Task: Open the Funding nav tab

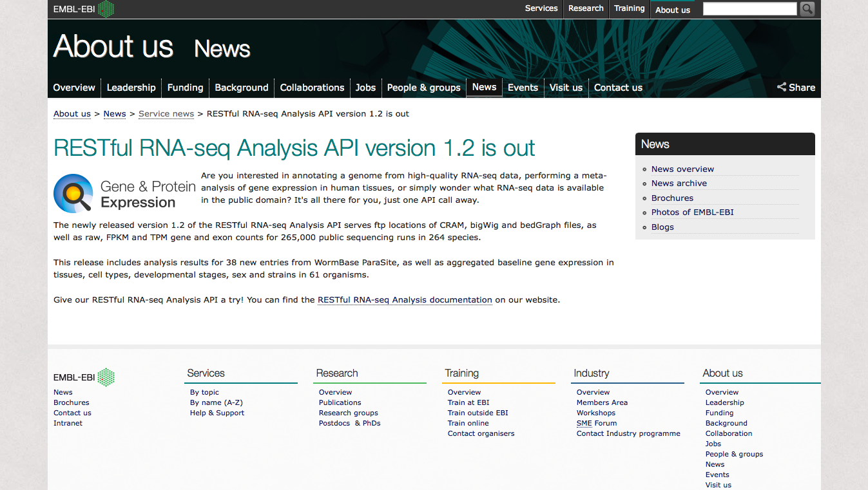Action: click(185, 88)
